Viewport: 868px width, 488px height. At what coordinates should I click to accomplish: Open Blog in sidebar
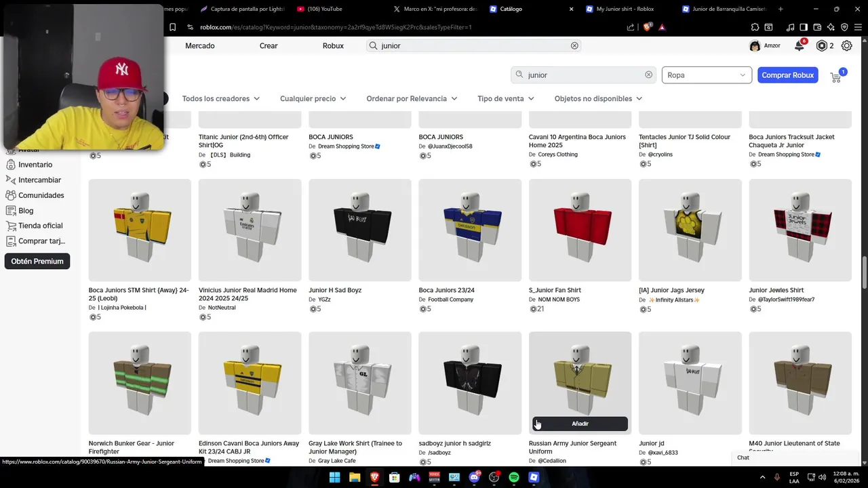20,211
